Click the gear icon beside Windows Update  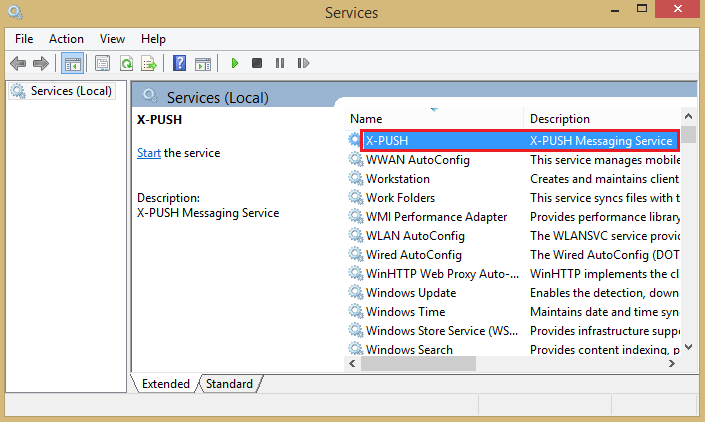coord(356,292)
